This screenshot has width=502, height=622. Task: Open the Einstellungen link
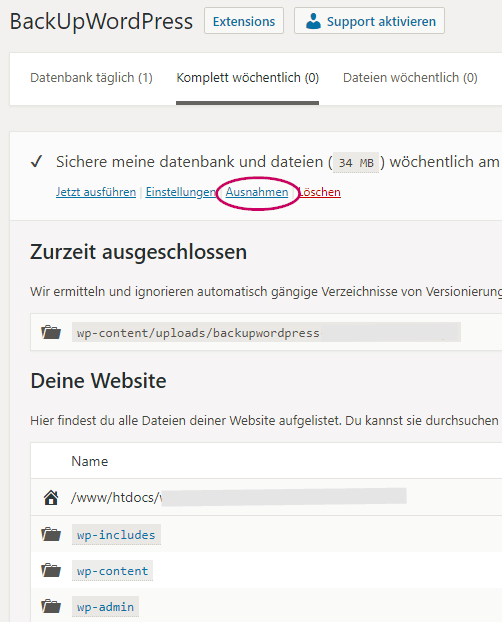pos(181,192)
